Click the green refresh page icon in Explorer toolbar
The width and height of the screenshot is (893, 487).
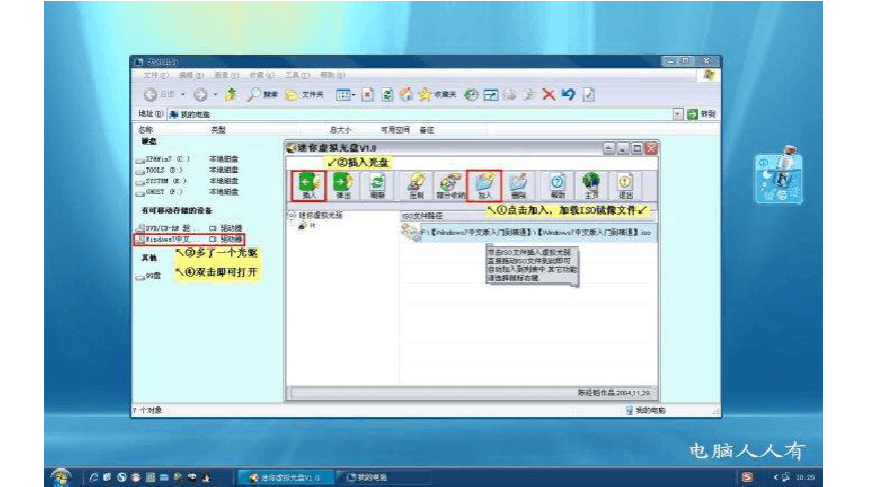(x=387, y=95)
